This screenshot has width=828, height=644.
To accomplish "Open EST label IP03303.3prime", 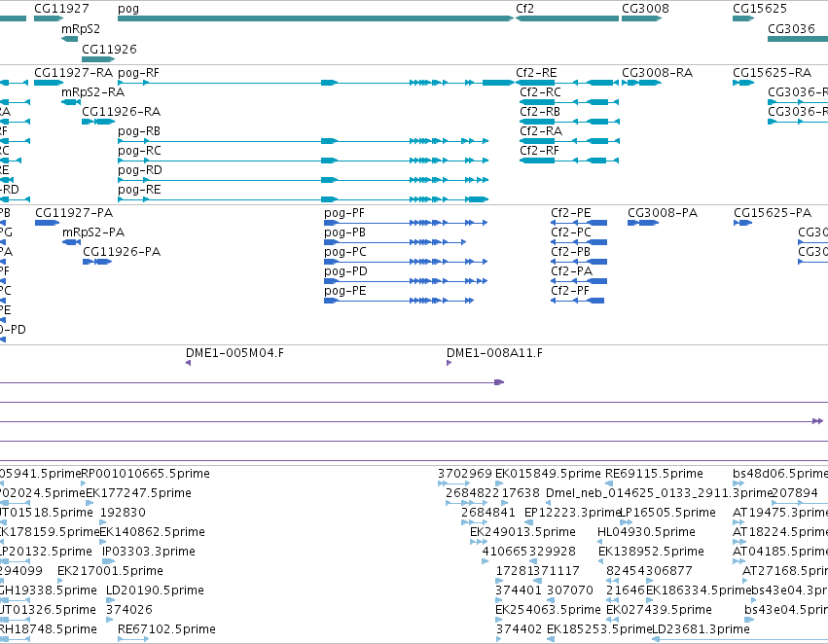I will tap(149, 552).
